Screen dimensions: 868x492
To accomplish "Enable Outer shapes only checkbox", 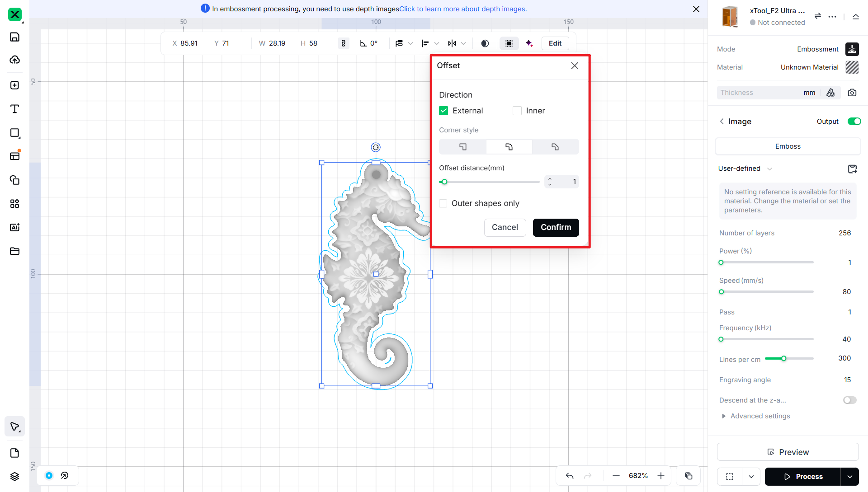I will 443,203.
